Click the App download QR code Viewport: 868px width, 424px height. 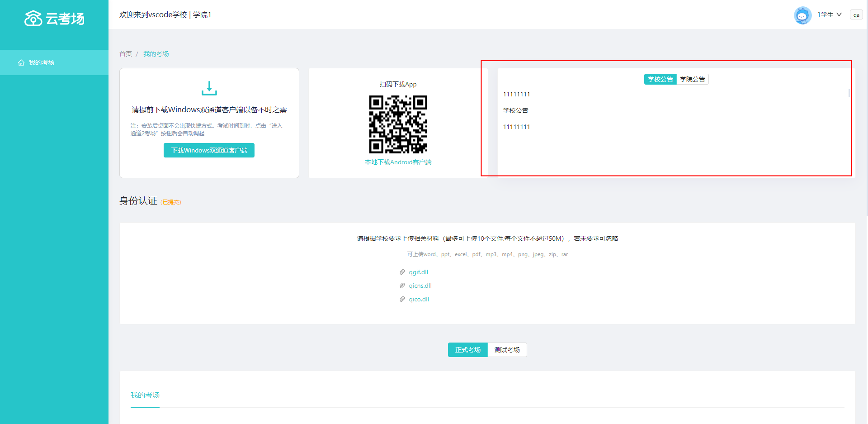tap(398, 124)
